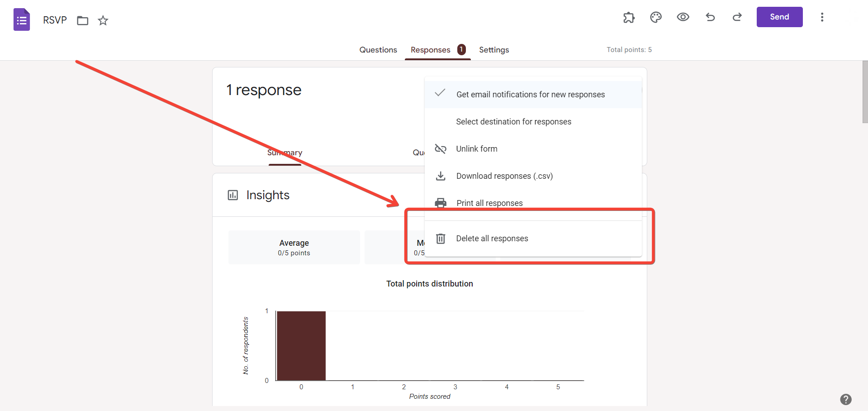Undo the last action

[x=710, y=17]
